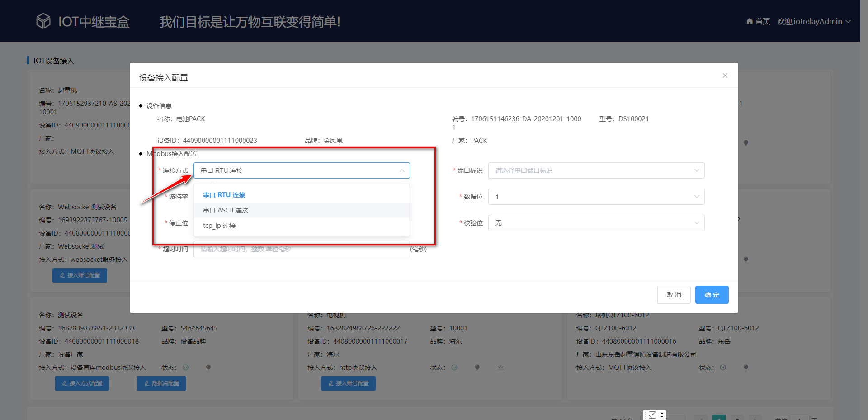
Task: Click the lightbulb status icon of 电视机
Action: coord(477,368)
